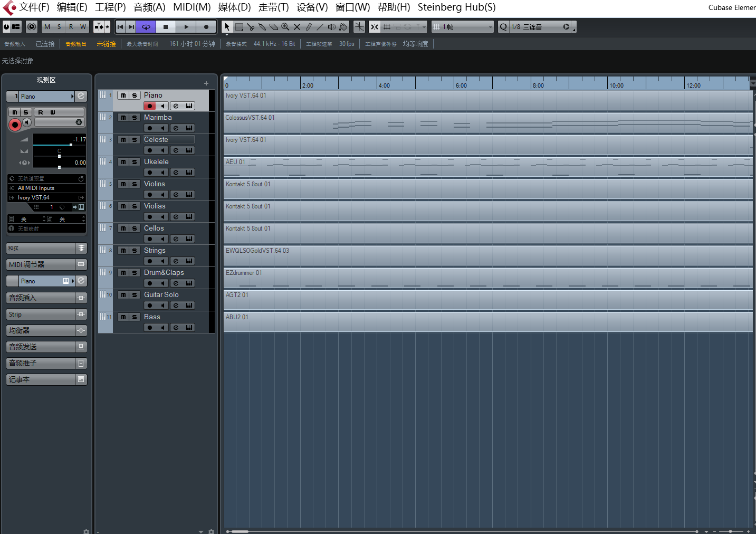Open the All MIDI Inputs routing dropdown

(46, 188)
